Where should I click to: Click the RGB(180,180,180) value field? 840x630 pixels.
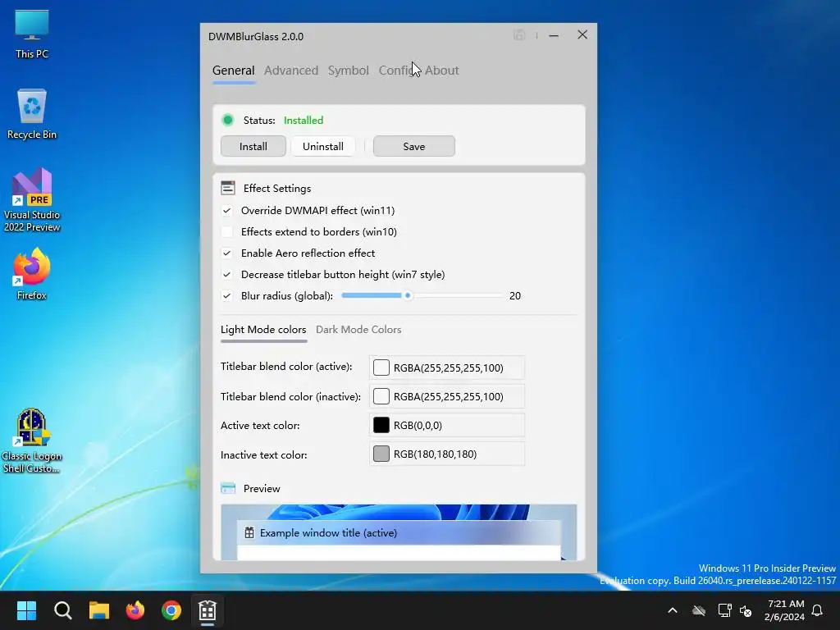pos(447,454)
